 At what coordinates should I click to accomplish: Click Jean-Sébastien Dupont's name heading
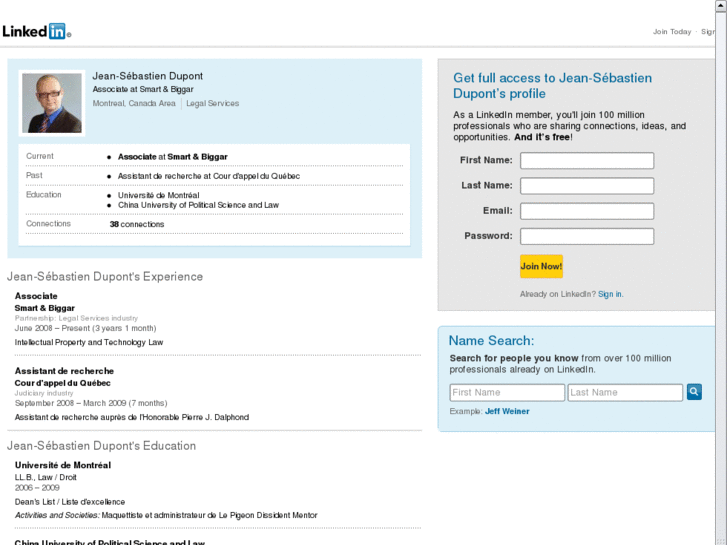pyautogui.click(x=147, y=76)
